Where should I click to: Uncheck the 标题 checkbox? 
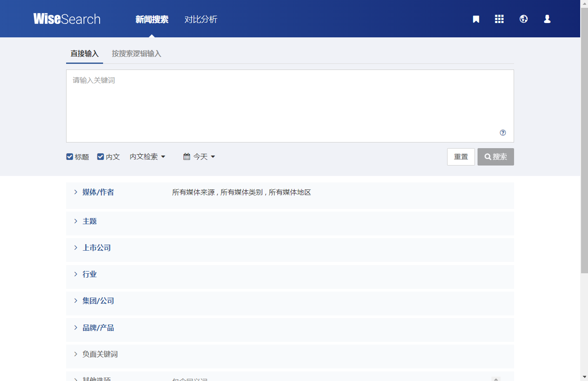70,157
